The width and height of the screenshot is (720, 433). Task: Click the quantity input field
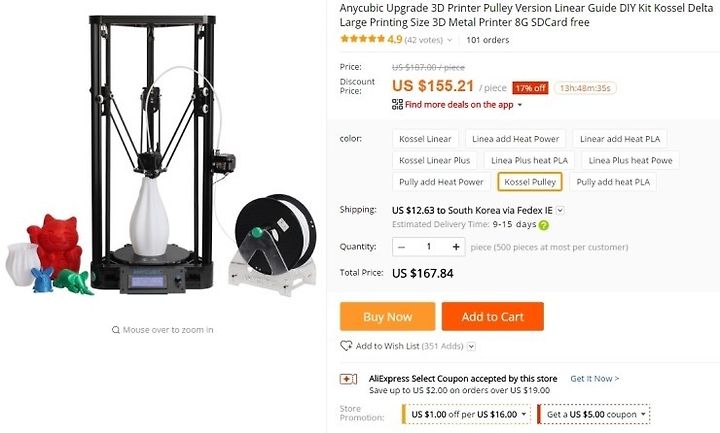click(428, 247)
